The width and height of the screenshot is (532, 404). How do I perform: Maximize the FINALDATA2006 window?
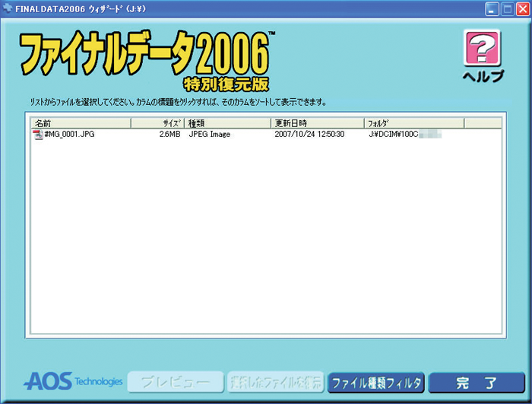(x=508, y=9)
